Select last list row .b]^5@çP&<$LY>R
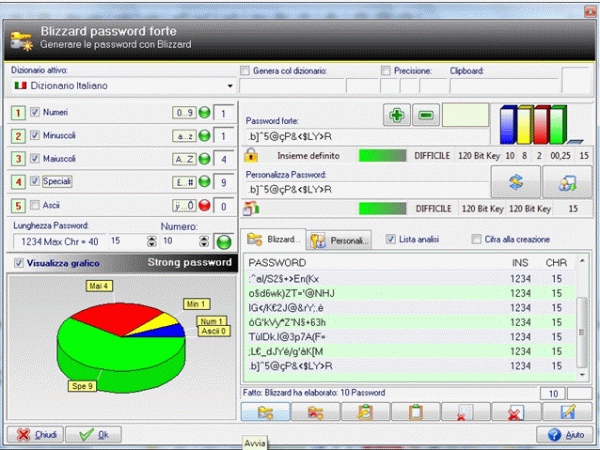Image resolution: width=600 pixels, height=450 pixels. pyautogui.click(x=409, y=366)
